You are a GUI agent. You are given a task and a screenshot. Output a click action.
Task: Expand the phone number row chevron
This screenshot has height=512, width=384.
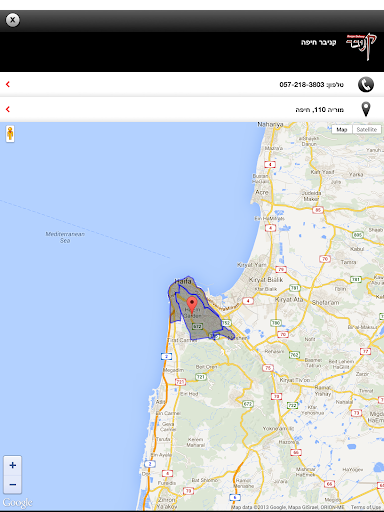pyautogui.click(x=8, y=84)
